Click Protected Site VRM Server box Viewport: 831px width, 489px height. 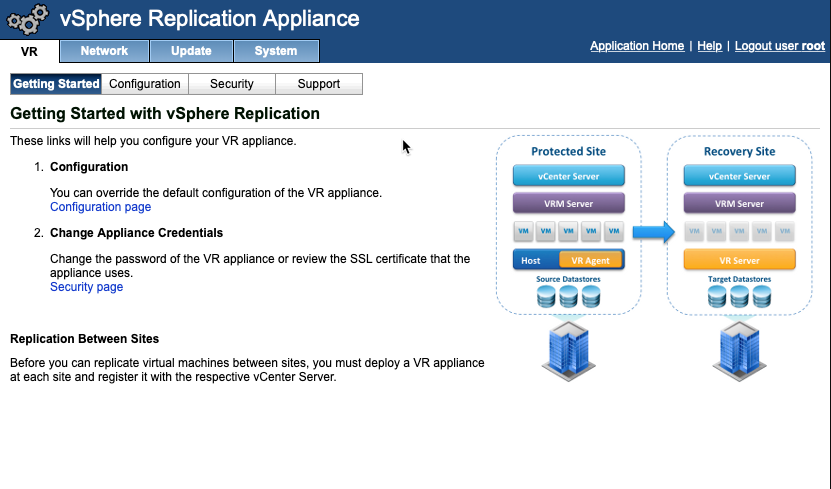[x=569, y=203]
